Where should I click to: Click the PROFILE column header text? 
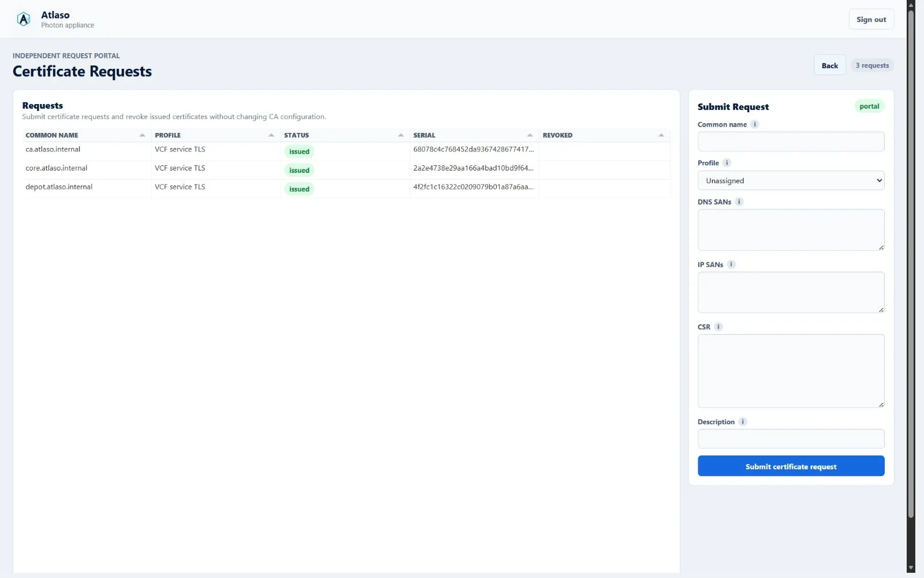167,135
